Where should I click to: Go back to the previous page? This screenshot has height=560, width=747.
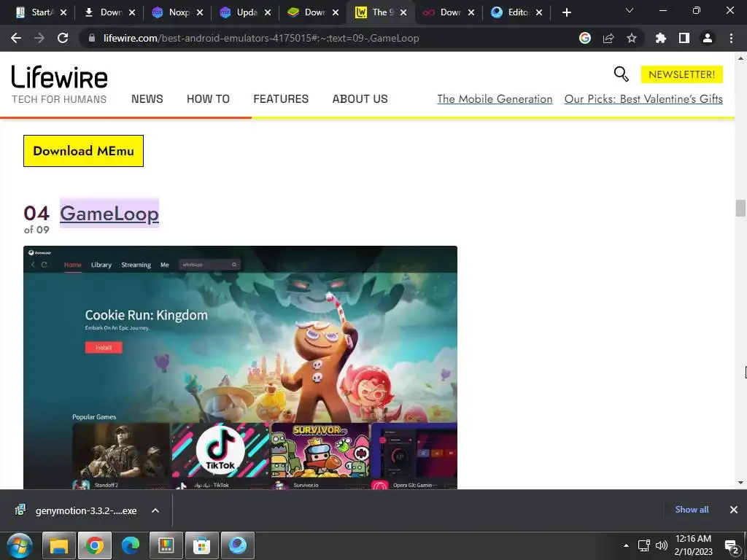tap(16, 38)
